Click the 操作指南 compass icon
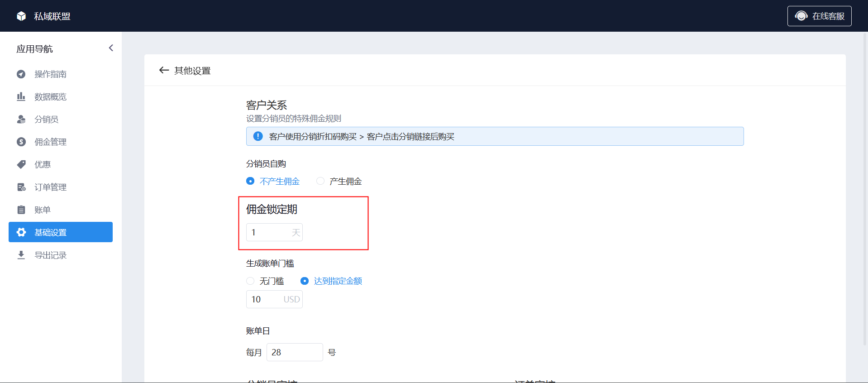The height and width of the screenshot is (383, 868). tap(21, 74)
